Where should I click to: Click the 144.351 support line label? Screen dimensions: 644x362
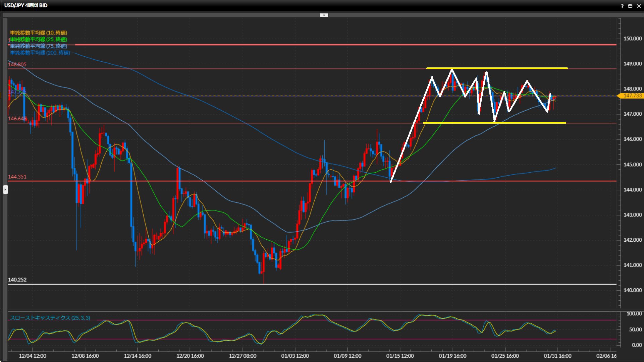click(x=17, y=177)
